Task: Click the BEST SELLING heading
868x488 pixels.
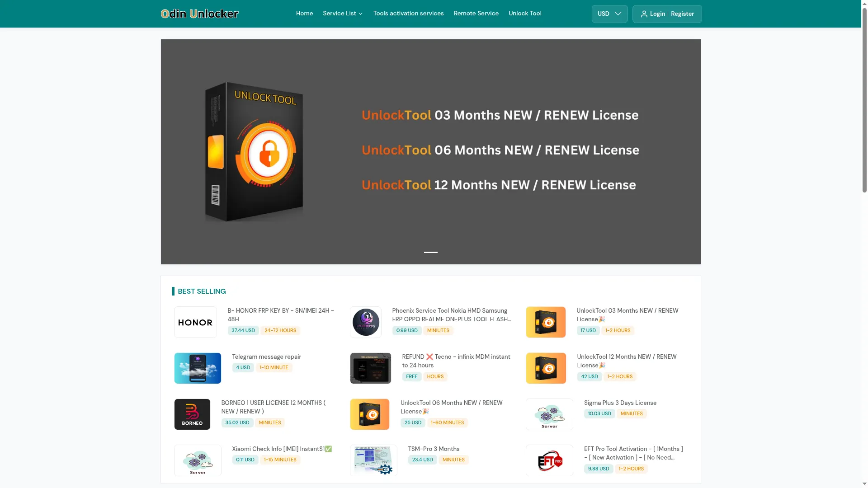Action: (x=202, y=291)
